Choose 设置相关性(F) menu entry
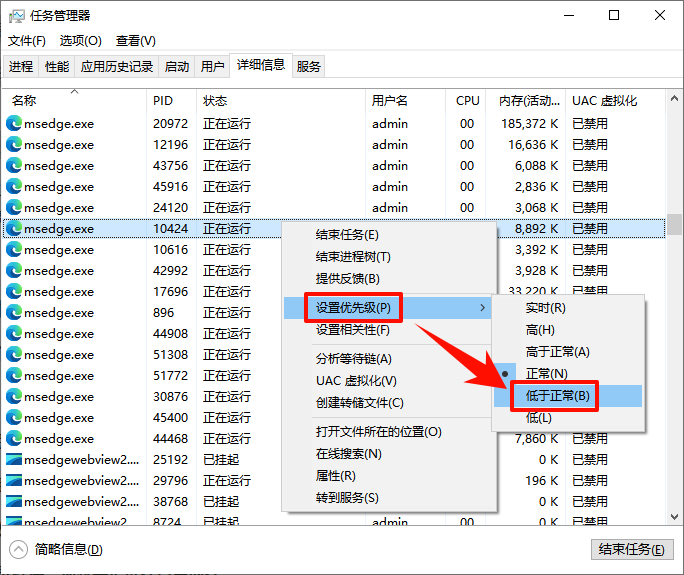This screenshot has width=684, height=575. click(389, 330)
